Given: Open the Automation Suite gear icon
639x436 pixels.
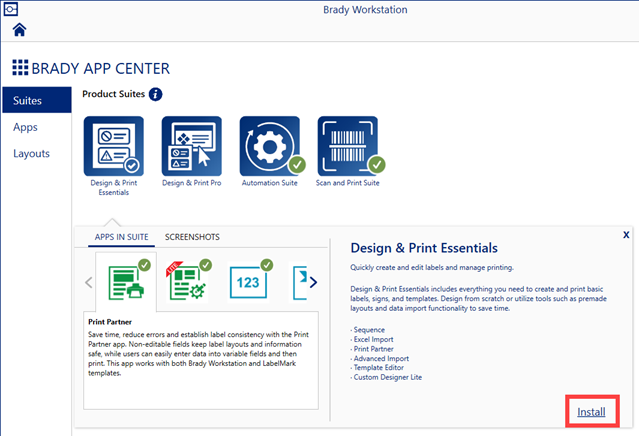Looking at the screenshot, I should (x=270, y=146).
